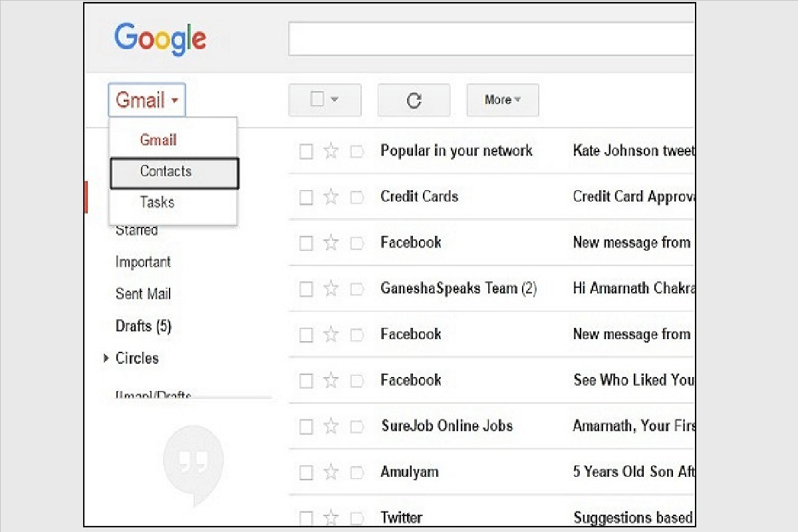Select the first Facebook email checkbox

(x=306, y=242)
